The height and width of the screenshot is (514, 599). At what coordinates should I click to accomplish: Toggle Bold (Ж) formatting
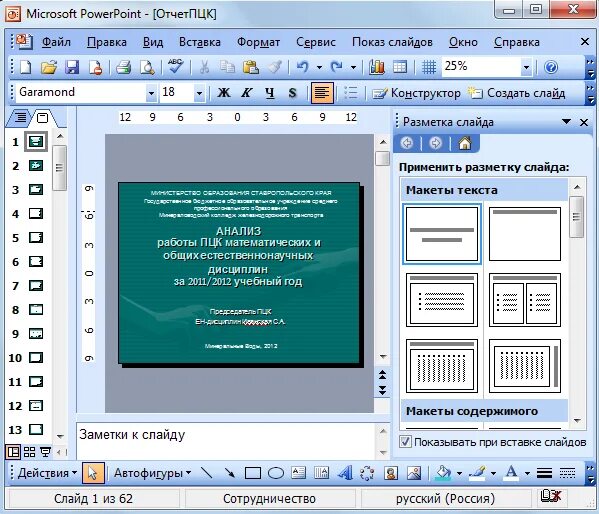[x=224, y=92]
